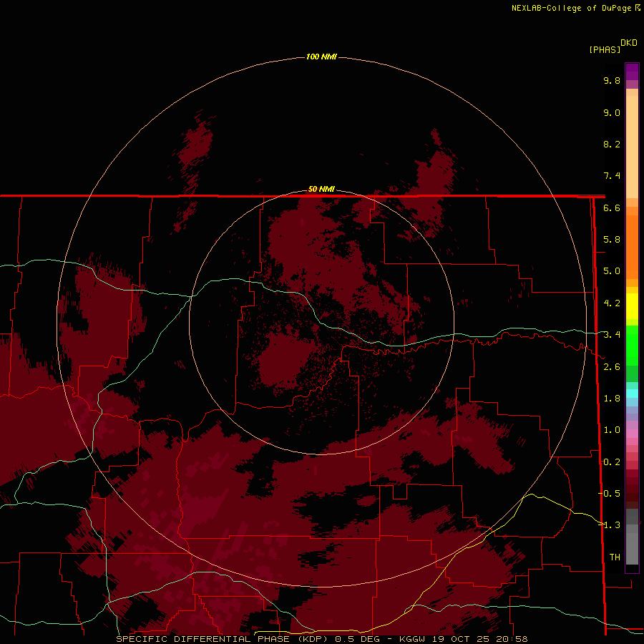Image resolution: width=644 pixels, height=644 pixels.
Task: Click the 4.2 value on the color scale
Action: 612,303
